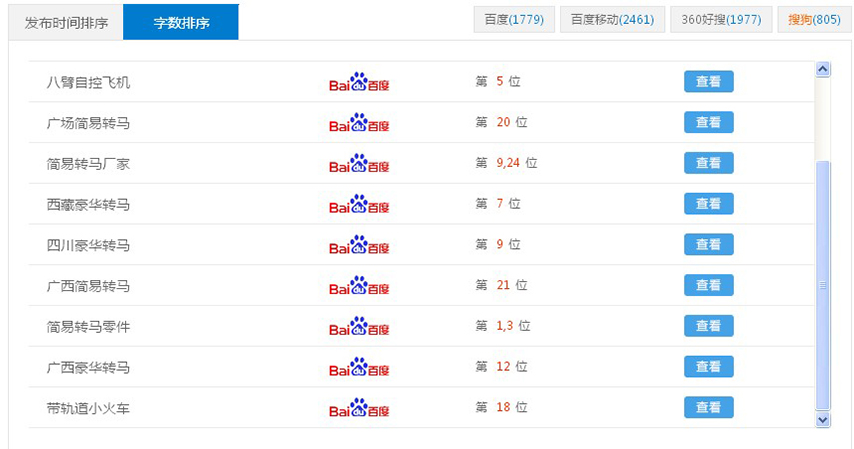Image resolution: width=854 pixels, height=449 pixels.
Task: Open the 百度(1779) filter
Action: [514, 20]
